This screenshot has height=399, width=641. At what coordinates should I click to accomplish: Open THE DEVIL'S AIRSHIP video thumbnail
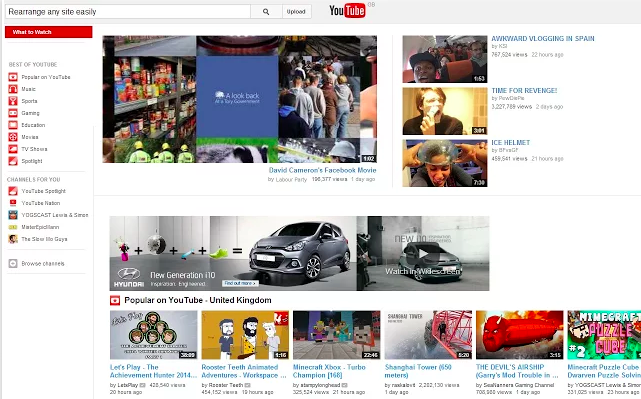tap(520, 335)
